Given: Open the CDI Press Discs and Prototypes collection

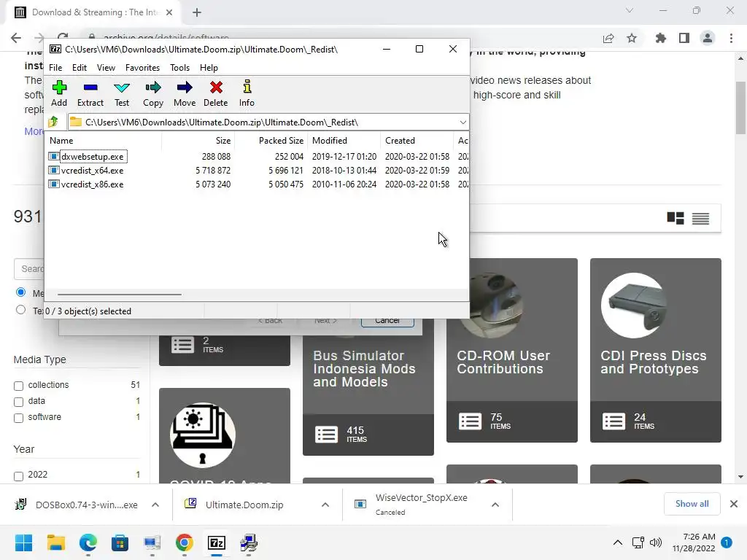Looking at the screenshot, I should point(656,351).
